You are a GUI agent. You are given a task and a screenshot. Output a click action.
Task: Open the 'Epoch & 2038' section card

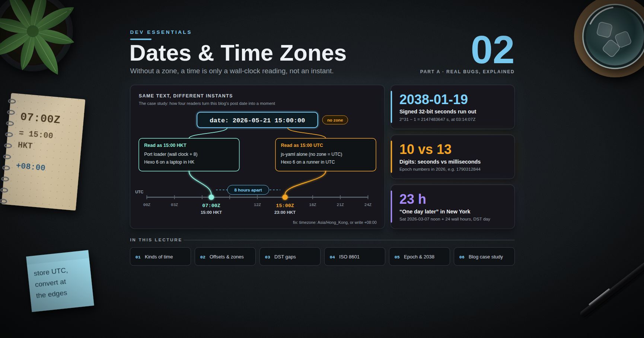[x=420, y=257]
